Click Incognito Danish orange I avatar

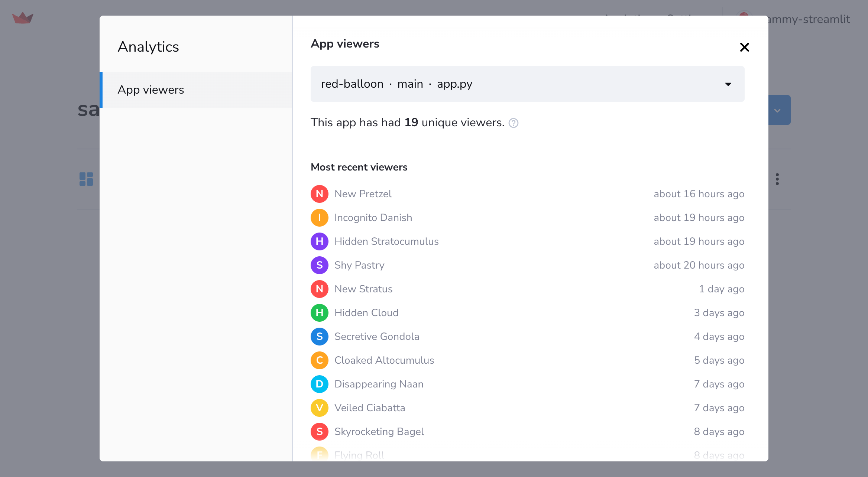319,218
